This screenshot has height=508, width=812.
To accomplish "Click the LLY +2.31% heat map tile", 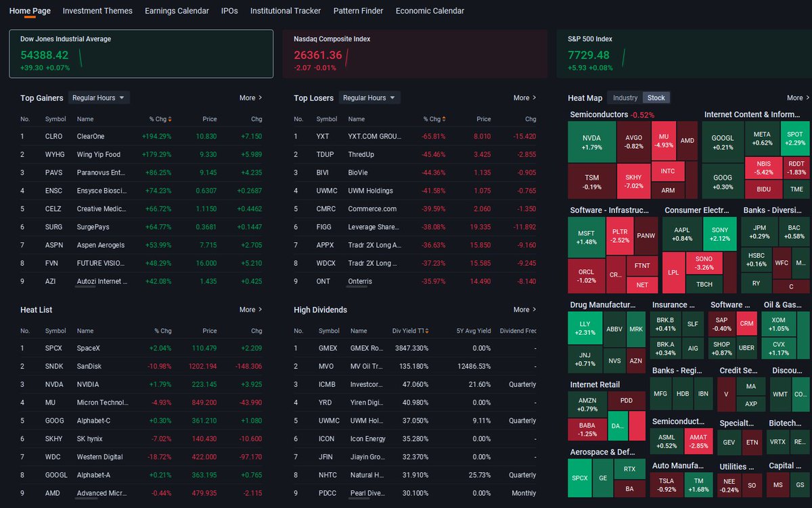I will (585, 328).
